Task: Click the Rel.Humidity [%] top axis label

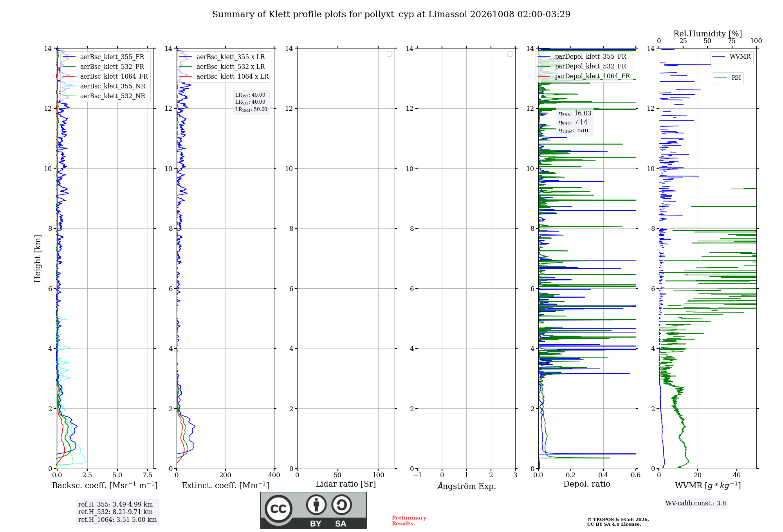Action: point(707,34)
